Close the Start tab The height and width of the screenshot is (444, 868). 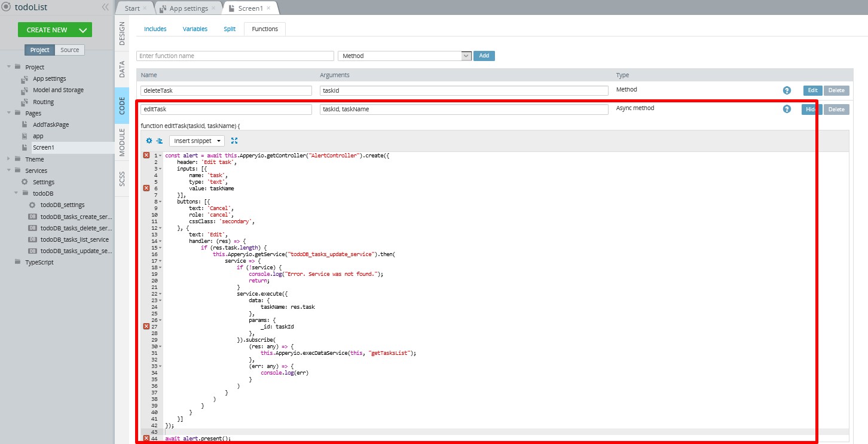[145, 8]
